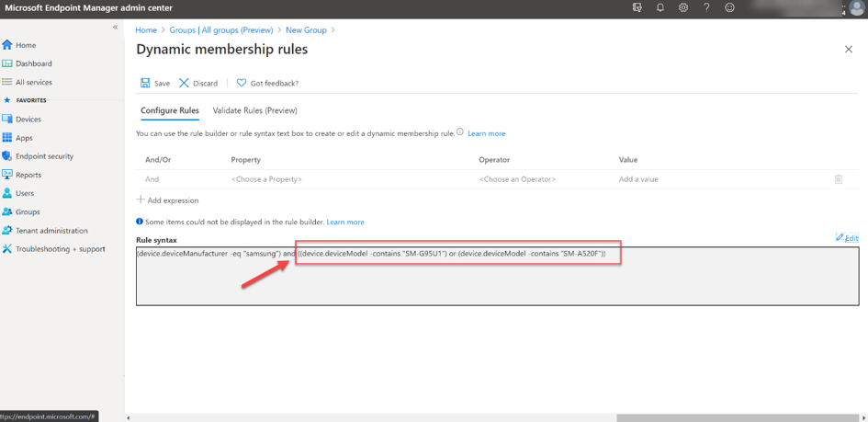The height and width of the screenshot is (422, 868).
Task: Switch to the Validate Rules (Preview) tab
Action: click(x=255, y=110)
